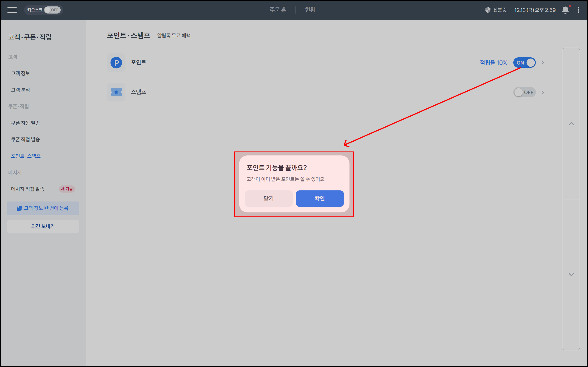Viewport: 588px width, 367px height.
Task: Enable the 스탬프 OFF toggle
Action: (x=524, y=92)
